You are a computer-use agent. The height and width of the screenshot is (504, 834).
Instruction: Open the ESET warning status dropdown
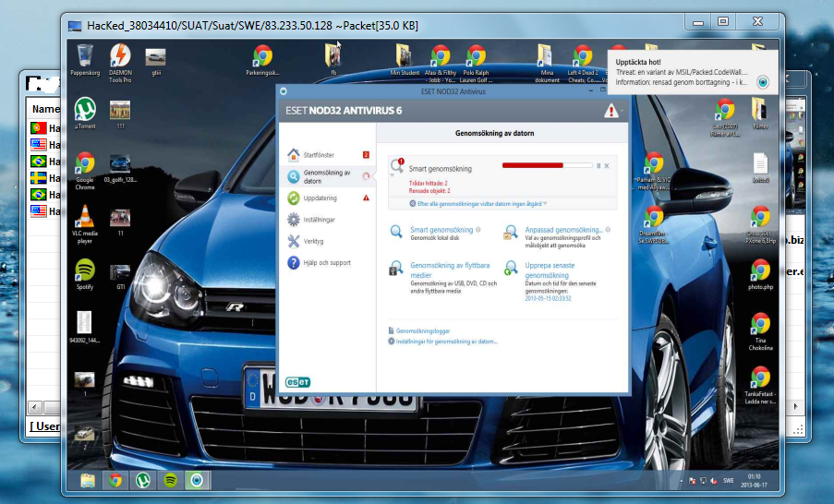pyautogui.click(x=613, y=111)
